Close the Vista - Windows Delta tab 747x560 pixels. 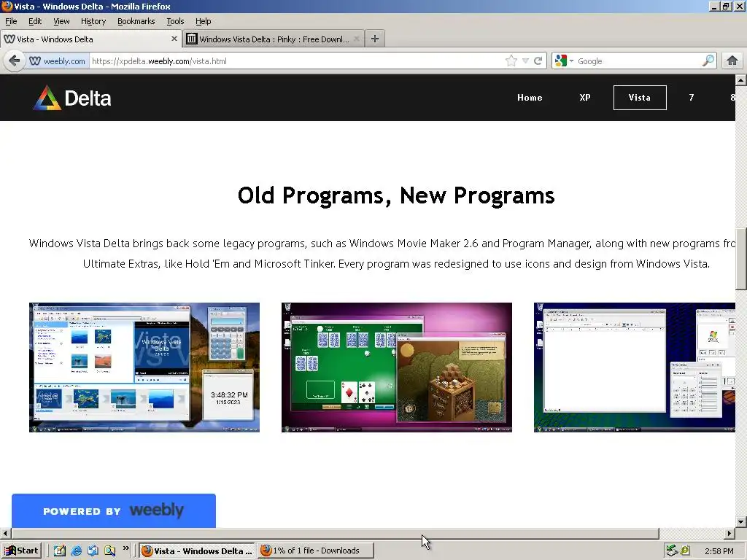pyautogui.click(x=174, y=39)
